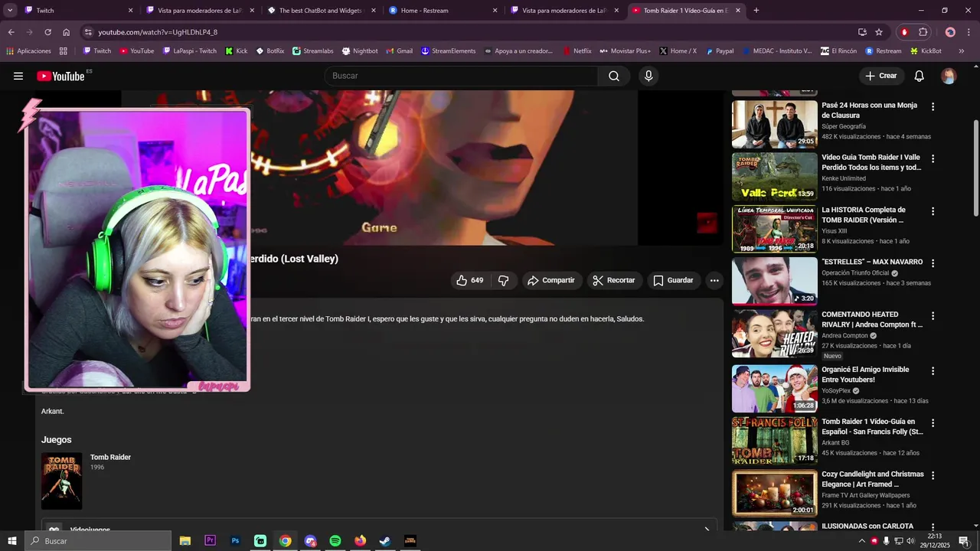Open a new browser tab

click(756, 11)
